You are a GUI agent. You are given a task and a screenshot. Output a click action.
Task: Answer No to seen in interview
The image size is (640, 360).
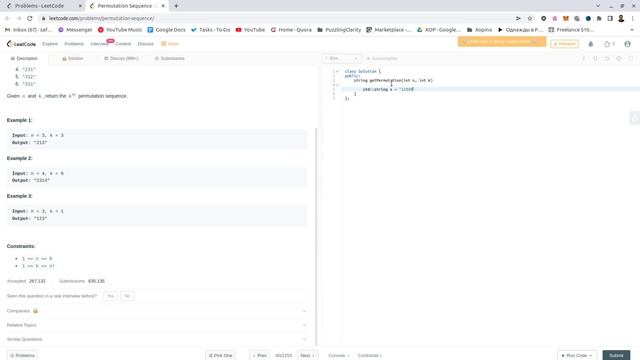[x=127, y=296]
